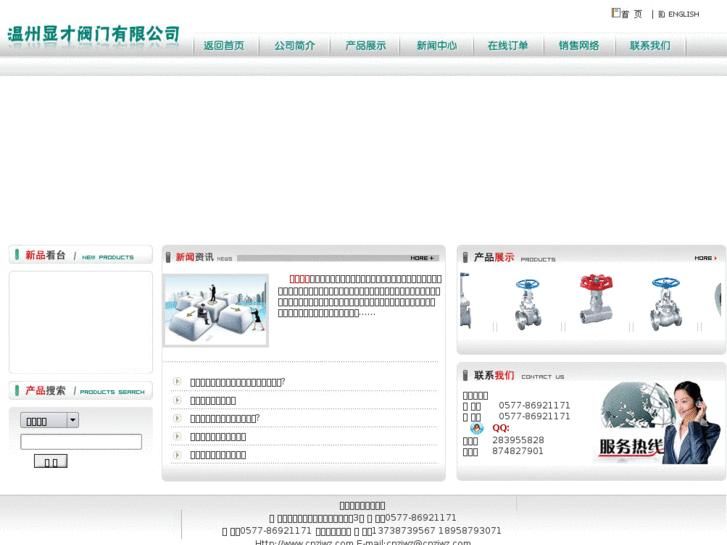Open the news thumbnail with keyboard keys

(x=216, y=310)
